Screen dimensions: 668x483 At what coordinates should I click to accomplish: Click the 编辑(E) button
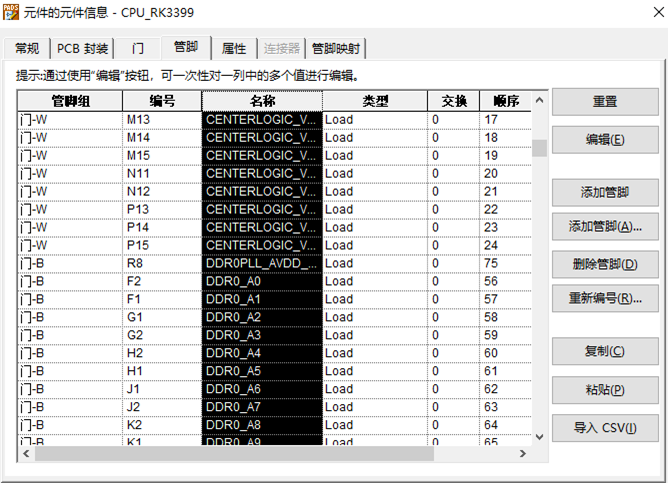[x=605, y=139]
